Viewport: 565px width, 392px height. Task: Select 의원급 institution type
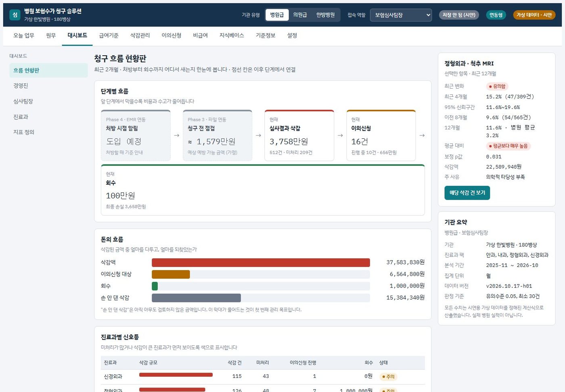(300, 15)
